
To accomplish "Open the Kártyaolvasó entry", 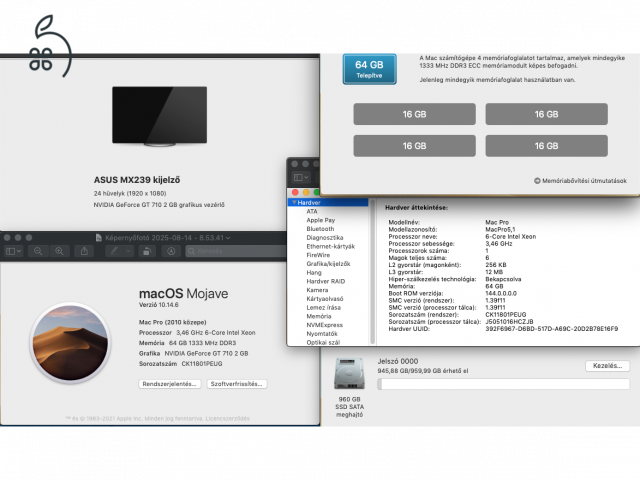I will [x=324, y=299].
